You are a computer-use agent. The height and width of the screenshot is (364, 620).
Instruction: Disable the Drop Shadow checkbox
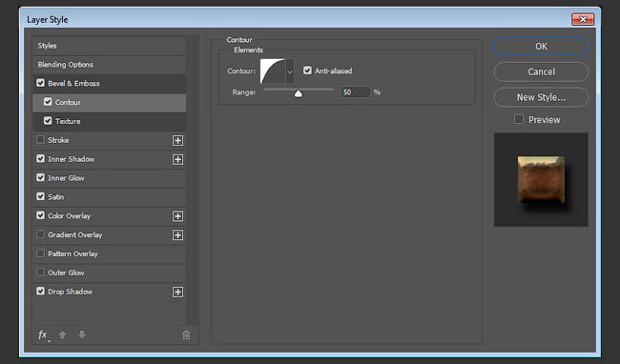tap(40, 292)
